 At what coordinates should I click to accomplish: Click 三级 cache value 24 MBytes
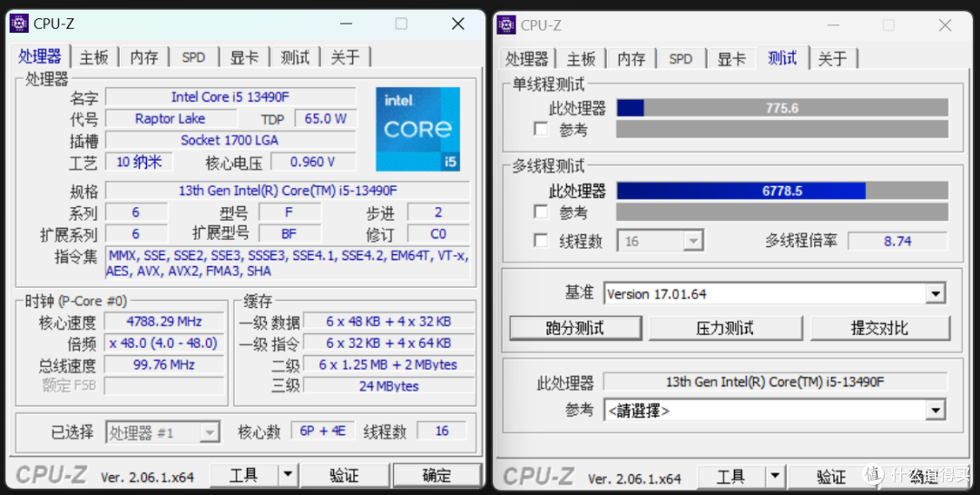(x=388, y=386)
